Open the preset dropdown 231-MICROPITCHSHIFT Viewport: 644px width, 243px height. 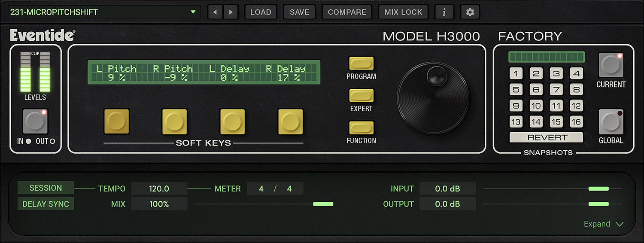point(104,12)
